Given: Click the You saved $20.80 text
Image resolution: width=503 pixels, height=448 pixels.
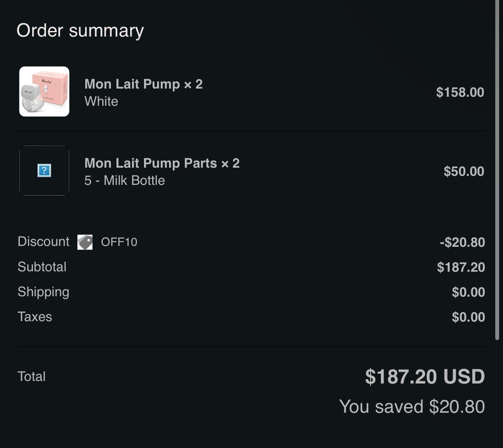Looking at the screenshot, I should point(412,407).
